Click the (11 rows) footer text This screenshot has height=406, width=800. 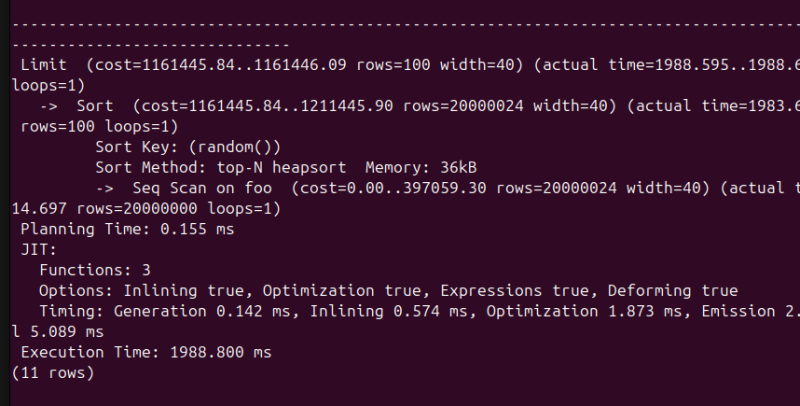point(52,373)
